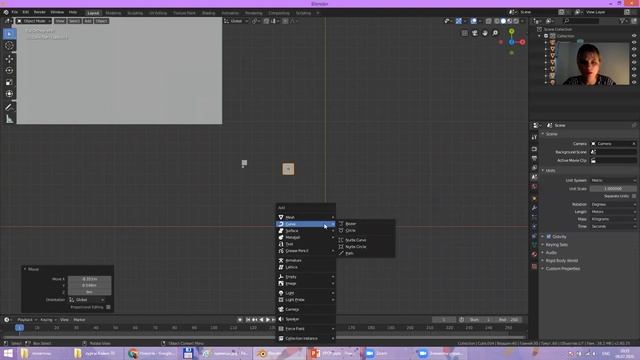Click View button in viewport header
This screenshot has height=360, width=640.
[x=60, y=21]
